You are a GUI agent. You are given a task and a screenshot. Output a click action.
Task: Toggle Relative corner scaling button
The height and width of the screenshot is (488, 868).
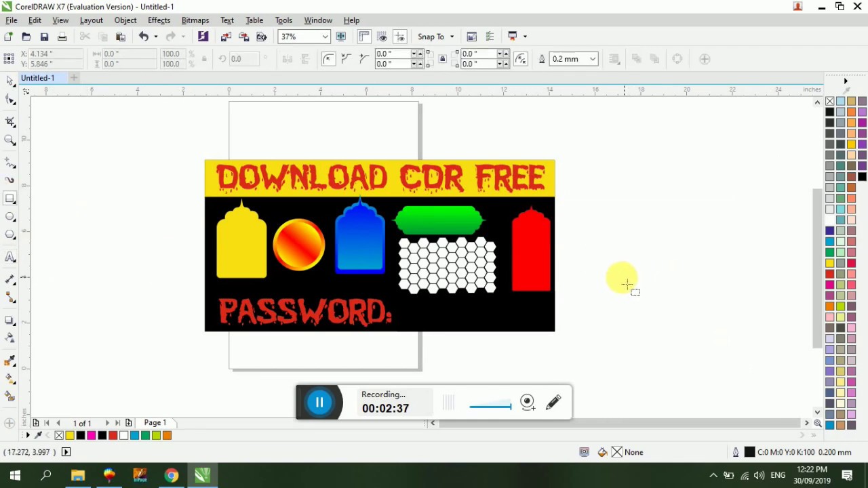point(521,59)
